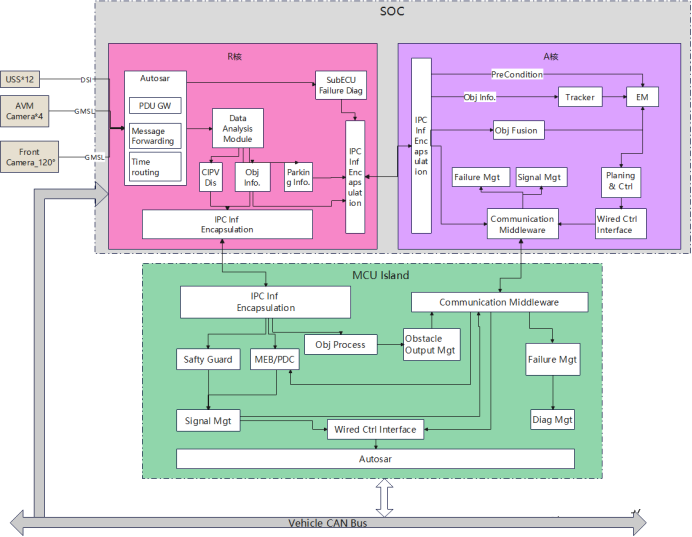Select the A核 heading label
The image size is (692, 537).
tap(550, 56)
